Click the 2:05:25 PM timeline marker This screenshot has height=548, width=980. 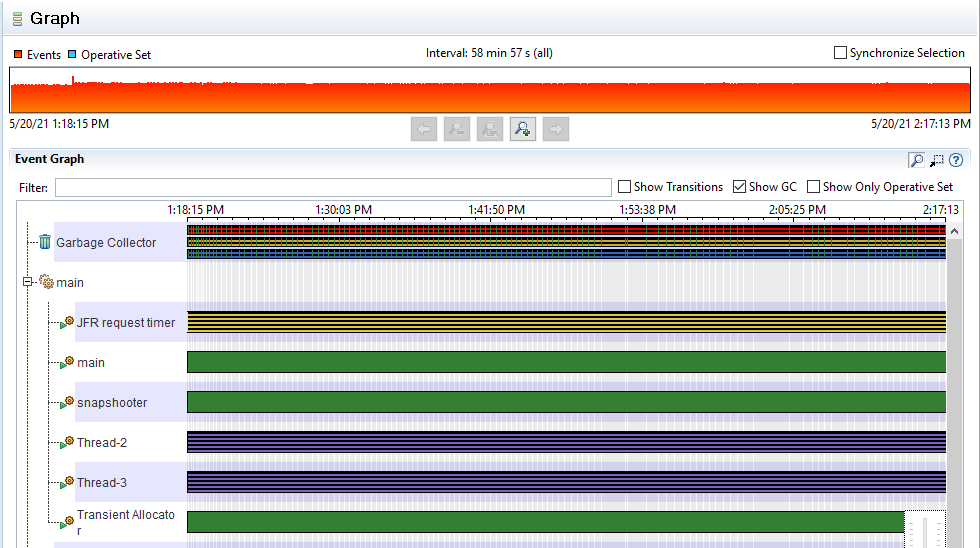pos(797,210)
